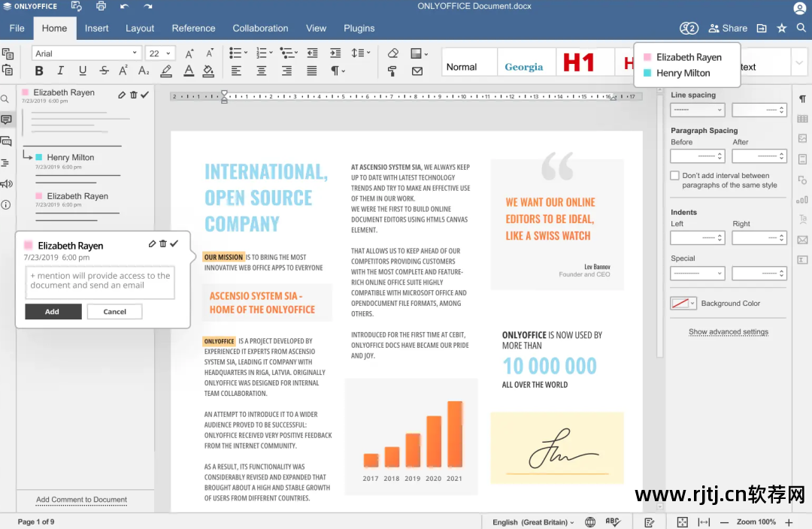Screen dimensions: 812x529
Task: Undo the last action
Action: (x=124, y=6)
